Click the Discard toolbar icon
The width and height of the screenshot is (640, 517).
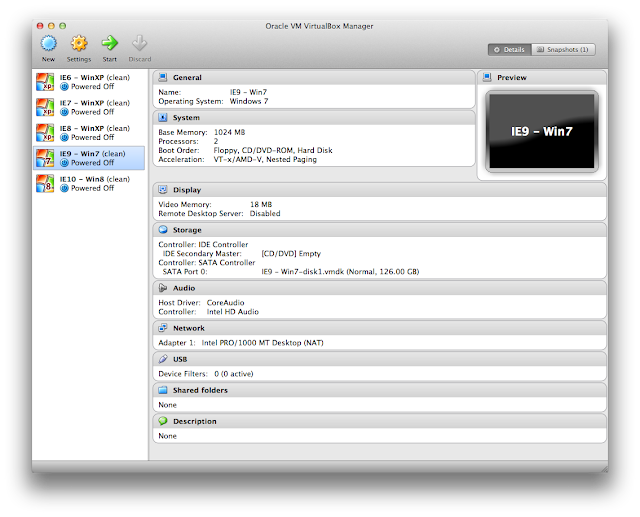tap(140, 43)
